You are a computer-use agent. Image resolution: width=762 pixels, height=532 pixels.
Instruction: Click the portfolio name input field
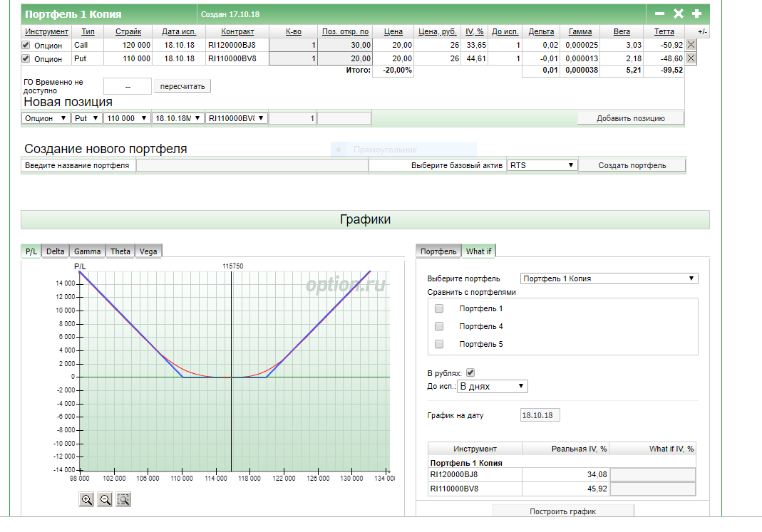[252, 165]
